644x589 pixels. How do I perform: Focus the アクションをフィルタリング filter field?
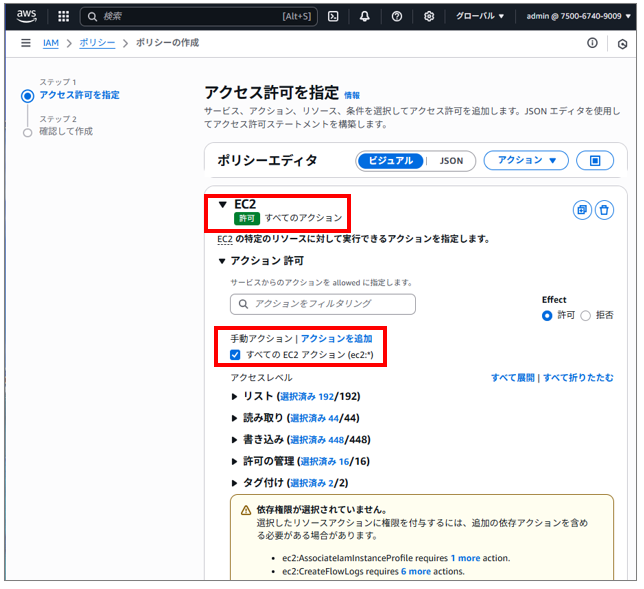(x=323, y=304)
